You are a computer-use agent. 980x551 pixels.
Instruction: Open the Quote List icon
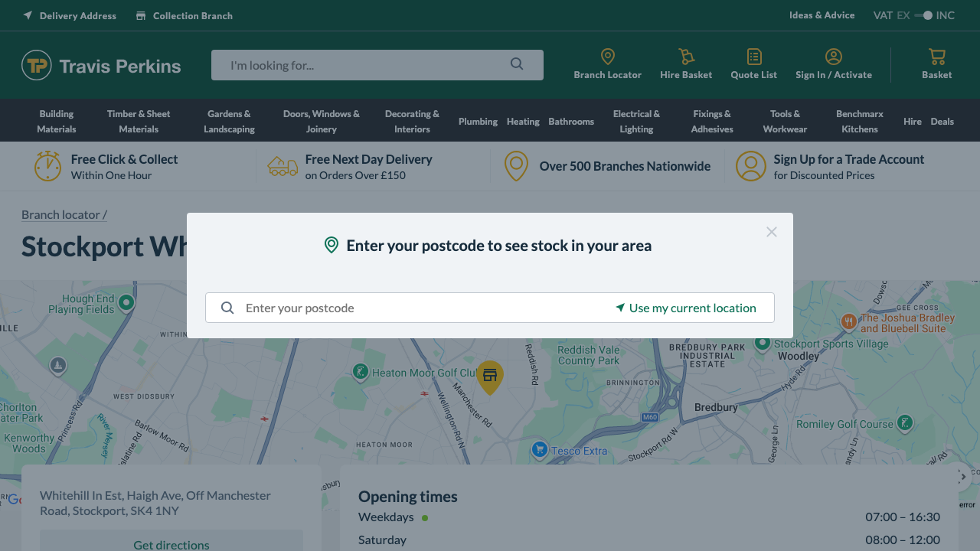point(753,57)
